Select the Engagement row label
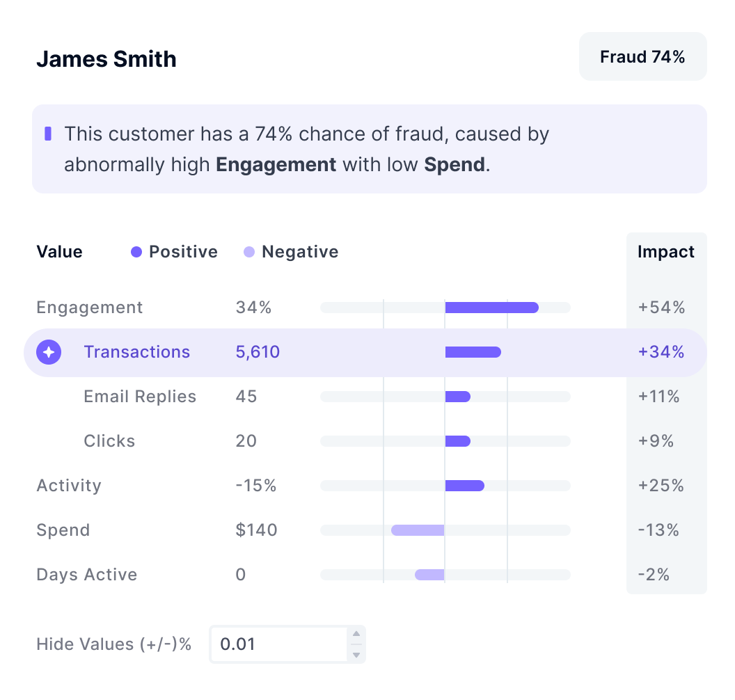The height and width of the screenshot is (700, 735). coord(90,308)
